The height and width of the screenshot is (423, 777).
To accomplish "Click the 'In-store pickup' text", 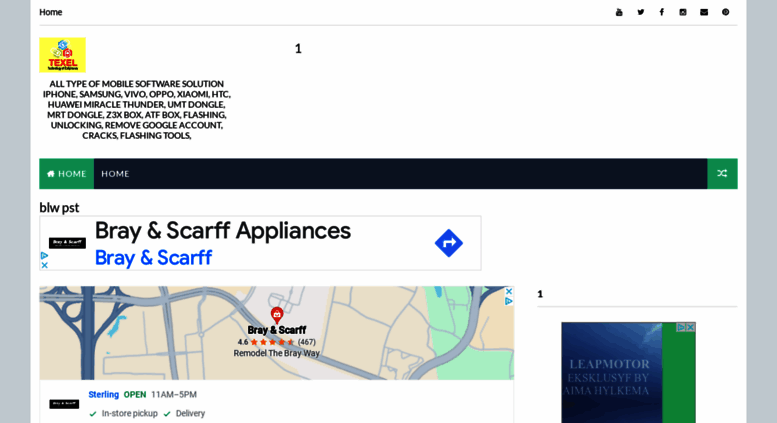I will pyautogui.click(x=129, y=414).
